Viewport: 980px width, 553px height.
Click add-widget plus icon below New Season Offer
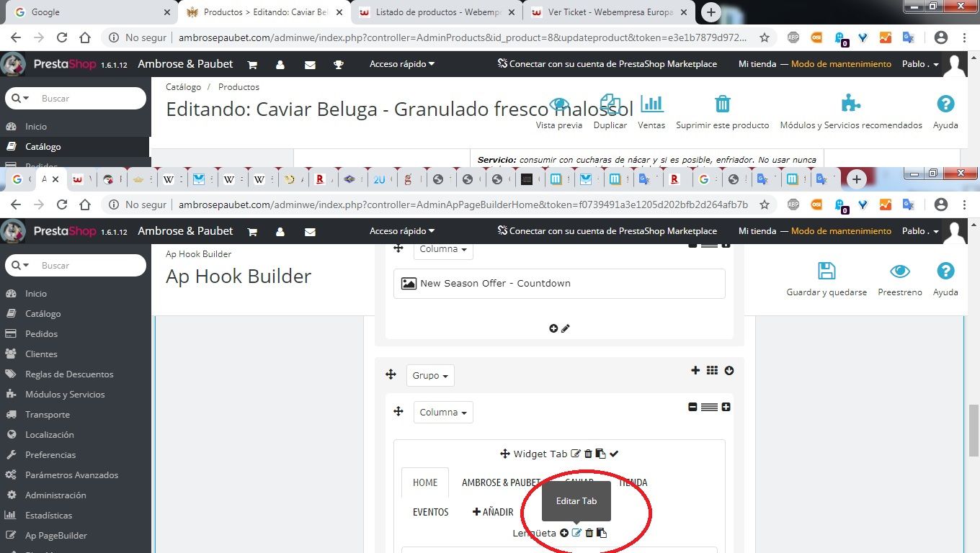pos(553,328)
